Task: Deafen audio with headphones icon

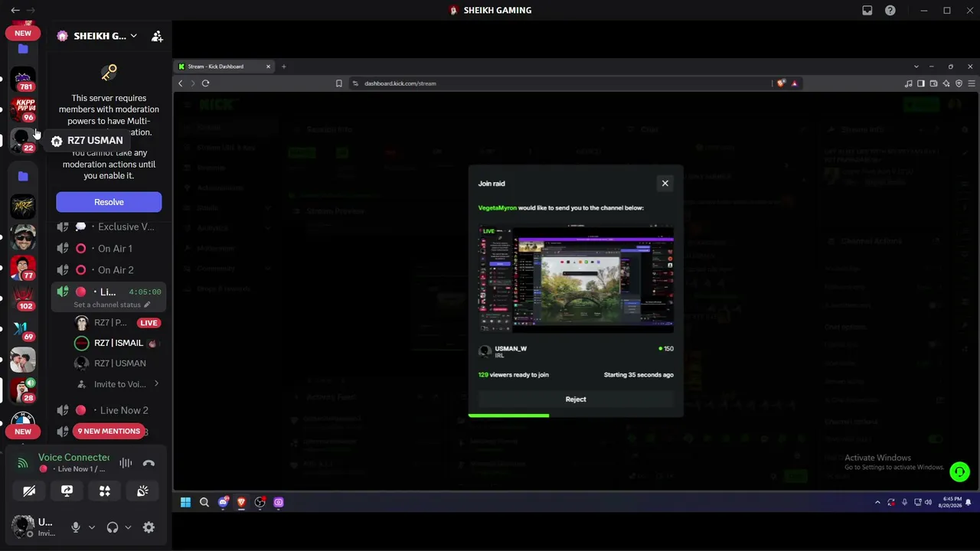Action: coord(113,527)
